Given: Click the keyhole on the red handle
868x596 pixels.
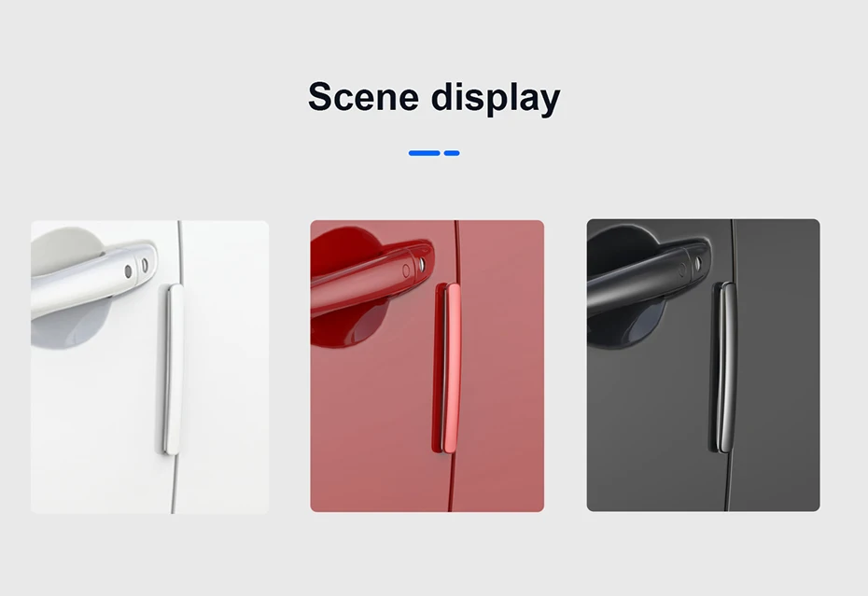Looking at the screenshot, I should pyautogui.click(x=422, y=264).
